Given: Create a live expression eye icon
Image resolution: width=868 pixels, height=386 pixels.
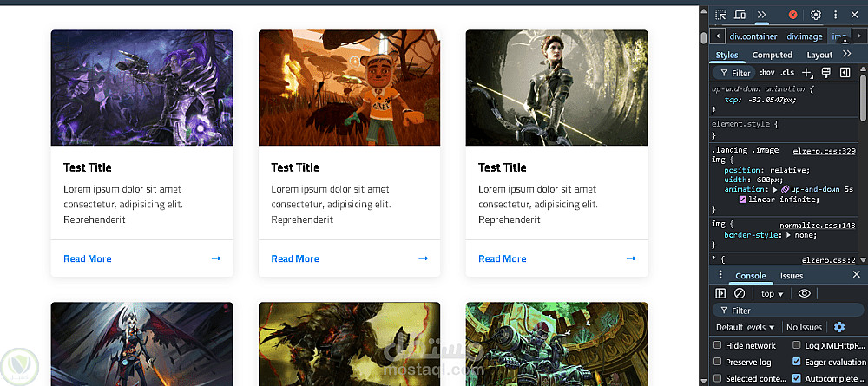Looking at the screenshot, I should 805,294.
